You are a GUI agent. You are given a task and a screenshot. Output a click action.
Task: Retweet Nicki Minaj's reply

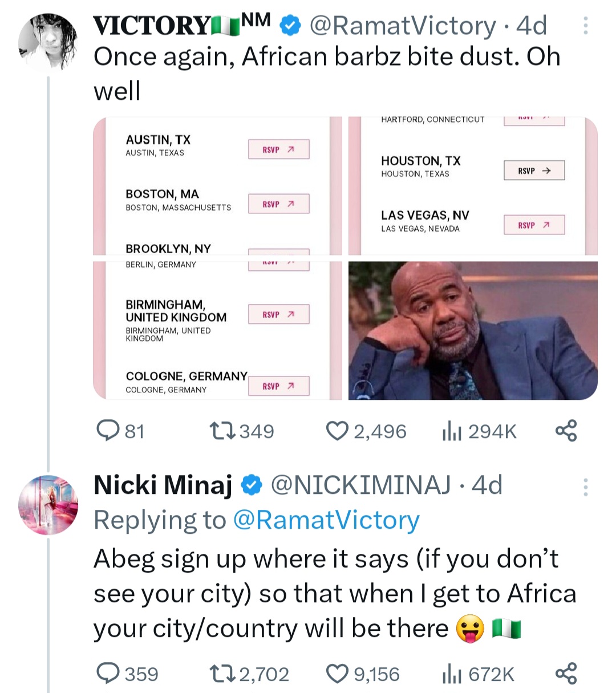point(222,674)
